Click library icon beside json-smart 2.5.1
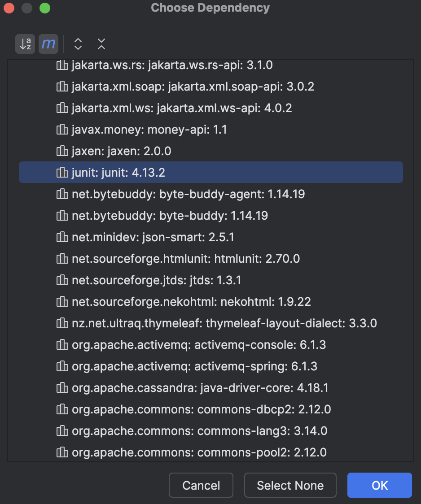The width and height of the screenshot is (421, 504). [62, 237]
